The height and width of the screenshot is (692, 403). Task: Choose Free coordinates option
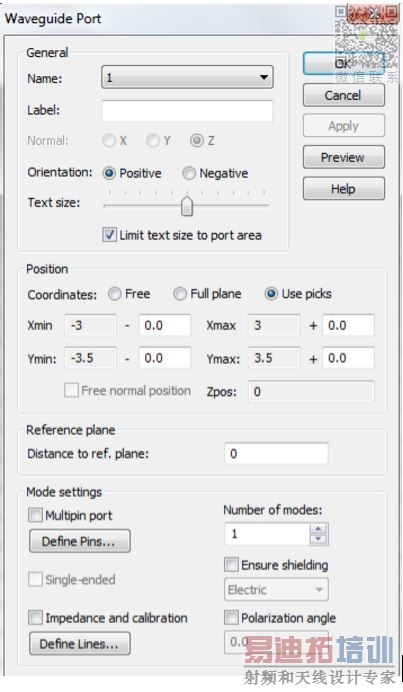pos(115,294)
